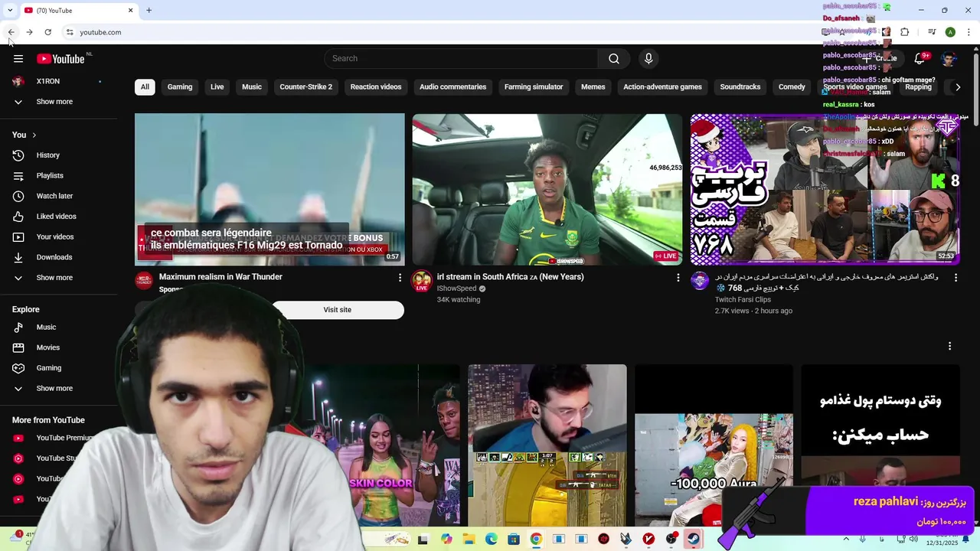Select the Soundtracks filter chip
980x551 pixels.
740,86
